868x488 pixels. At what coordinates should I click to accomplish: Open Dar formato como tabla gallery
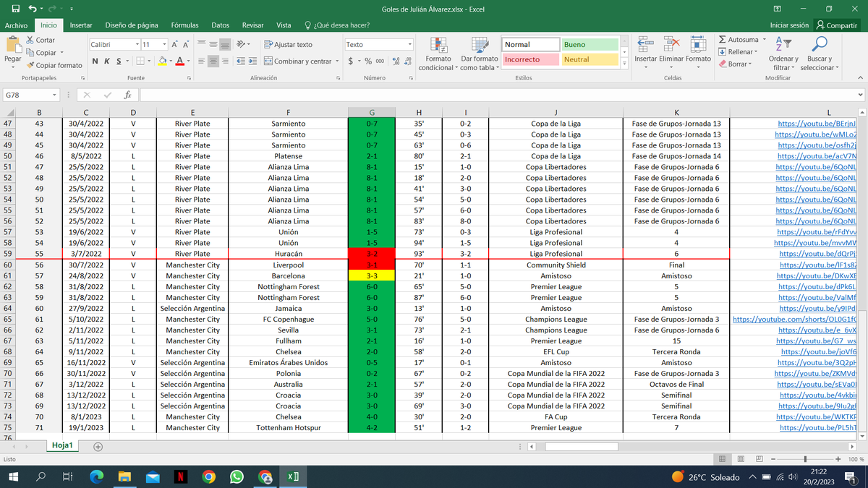480,53
